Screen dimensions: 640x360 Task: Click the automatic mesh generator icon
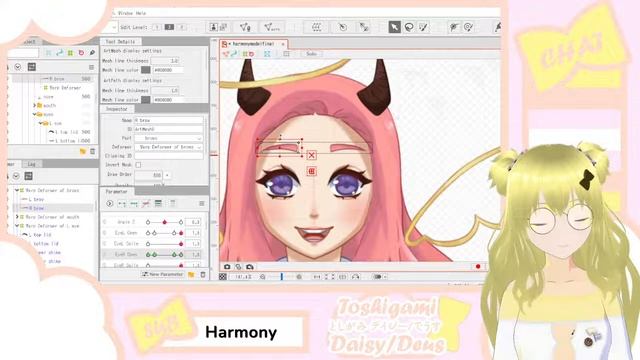271,27
